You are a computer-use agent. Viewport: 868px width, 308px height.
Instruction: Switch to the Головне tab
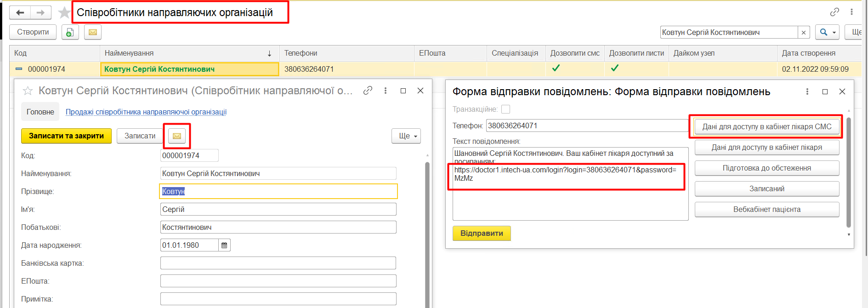click(x=40, y=112)
